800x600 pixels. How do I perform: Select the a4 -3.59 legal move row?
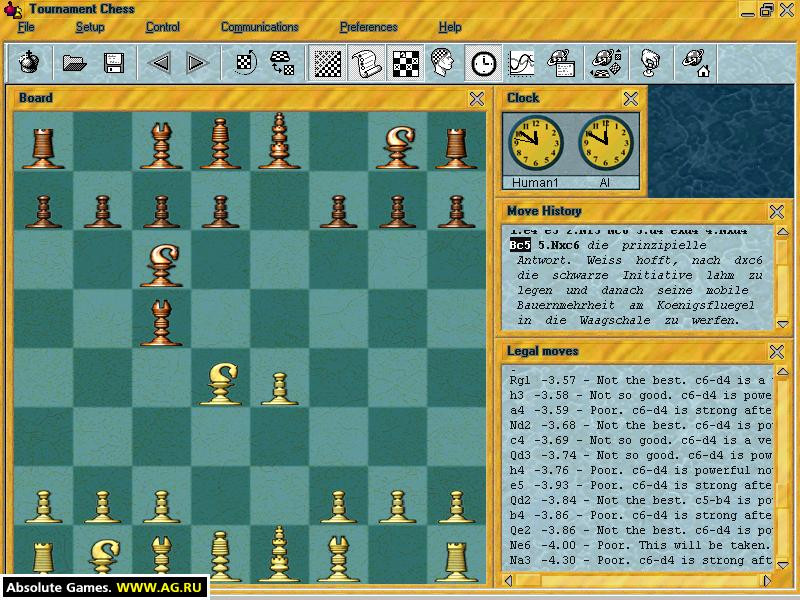pos(640,410)
